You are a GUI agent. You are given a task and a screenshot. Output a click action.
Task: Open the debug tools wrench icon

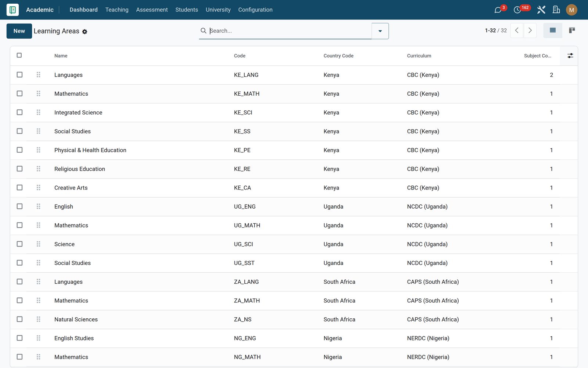coord(541,10)
